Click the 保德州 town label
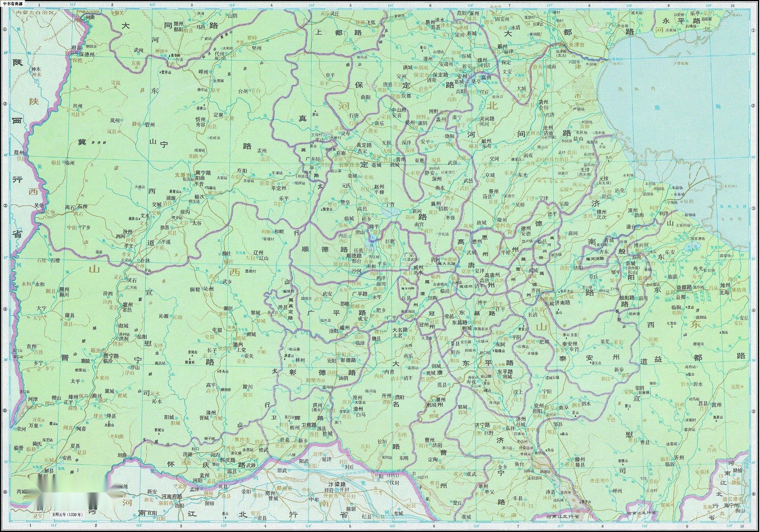 coord(87,54)
